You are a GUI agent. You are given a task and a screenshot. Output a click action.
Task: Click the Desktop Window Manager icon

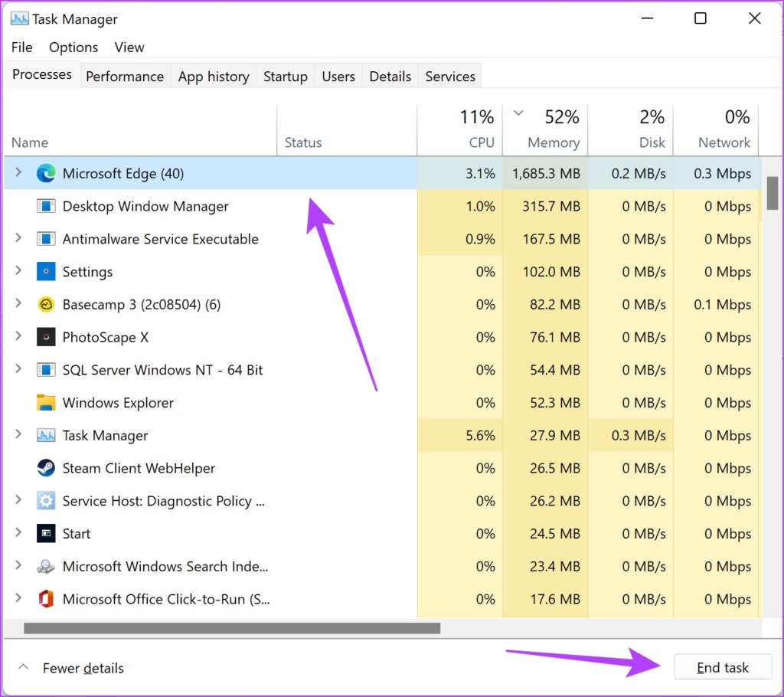click(x=46, y=206)
